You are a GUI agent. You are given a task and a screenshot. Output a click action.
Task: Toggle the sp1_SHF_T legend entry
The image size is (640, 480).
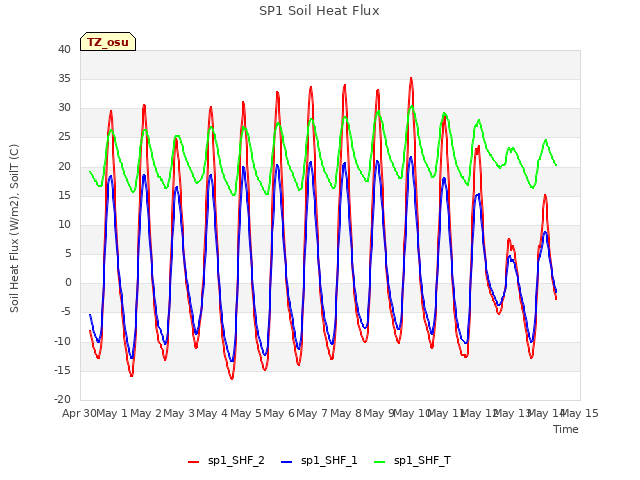click(x=412, y=461)
